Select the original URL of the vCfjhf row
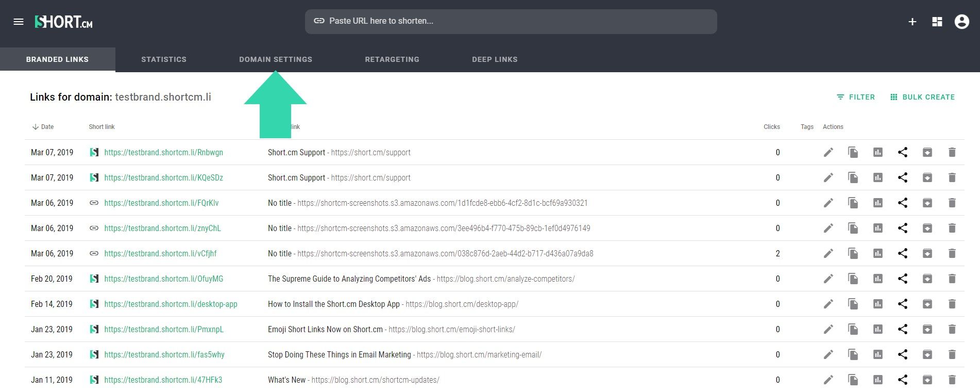 pyautogui.click(x=445, y=253)
